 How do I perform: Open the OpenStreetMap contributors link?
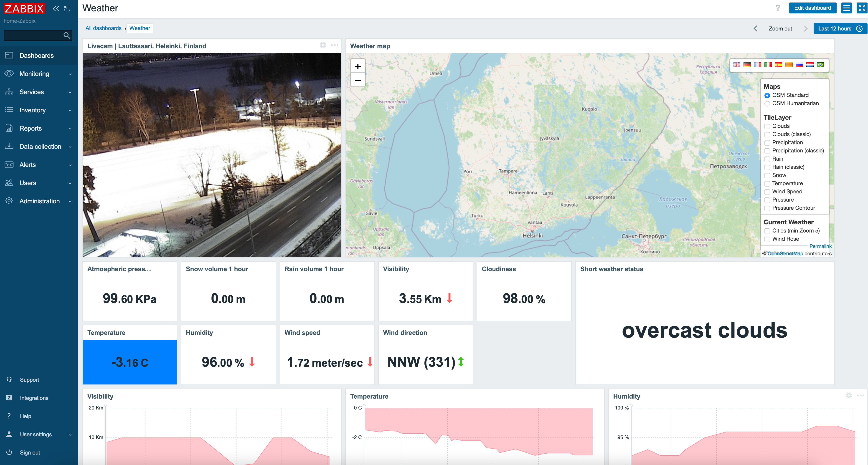(x=785, y=254)
